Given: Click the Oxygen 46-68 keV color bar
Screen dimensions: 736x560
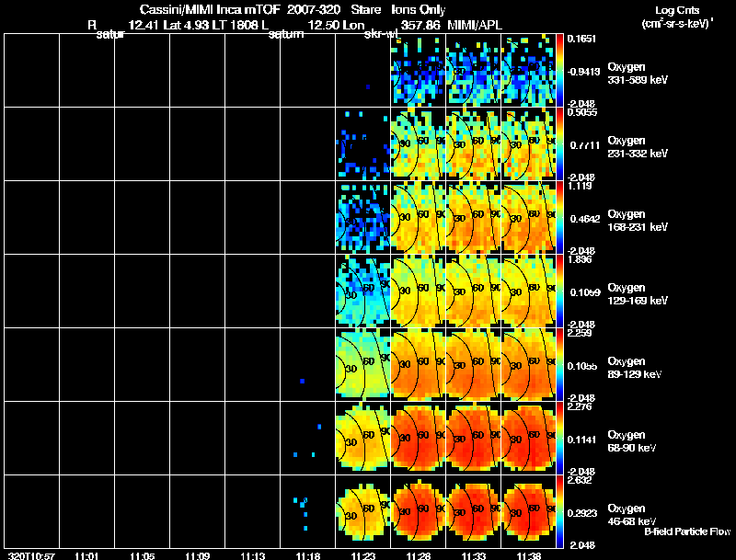Looking at the screenshot, I should [x=559, y=511].
